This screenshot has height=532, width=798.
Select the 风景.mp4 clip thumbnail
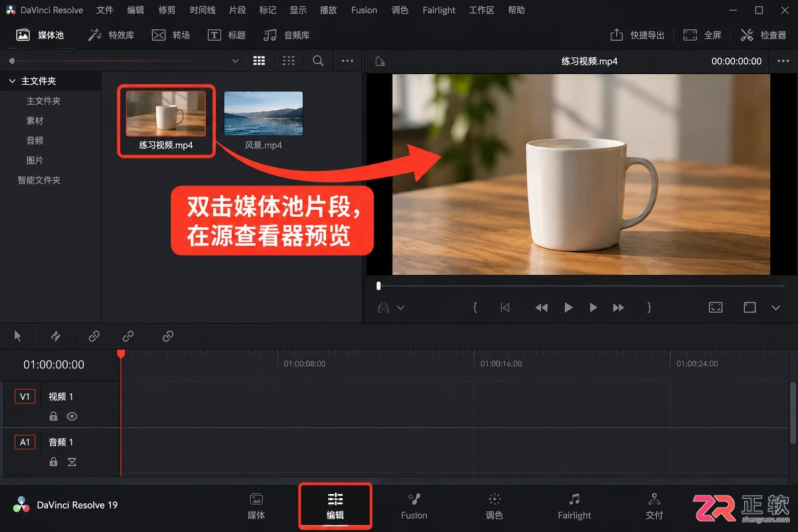(x=264, y=114)
